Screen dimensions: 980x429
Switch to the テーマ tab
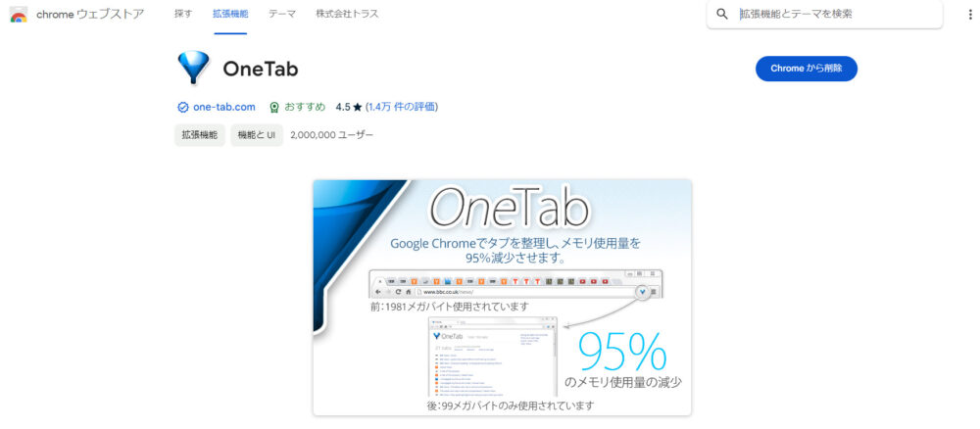[282, 14]
